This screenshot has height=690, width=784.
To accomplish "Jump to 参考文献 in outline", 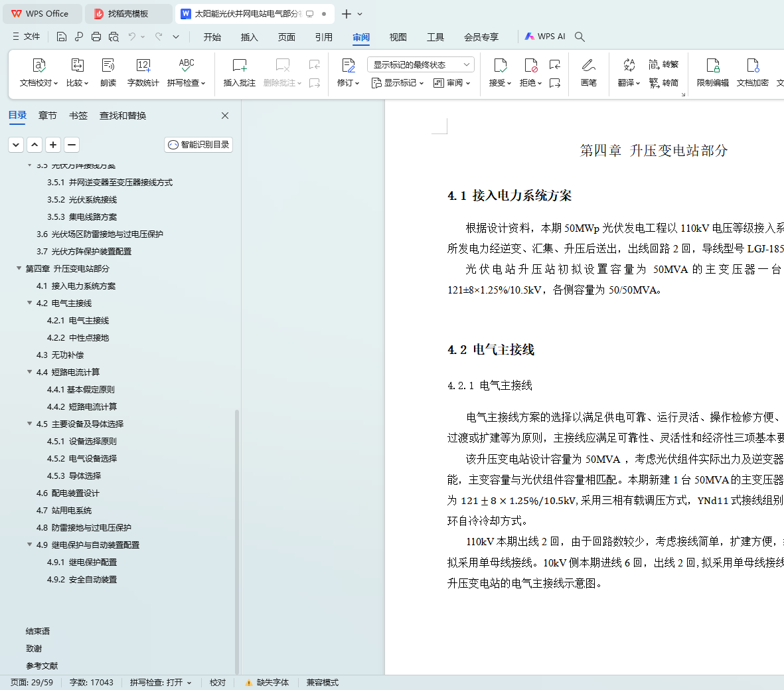I will (x=42, y=665).
